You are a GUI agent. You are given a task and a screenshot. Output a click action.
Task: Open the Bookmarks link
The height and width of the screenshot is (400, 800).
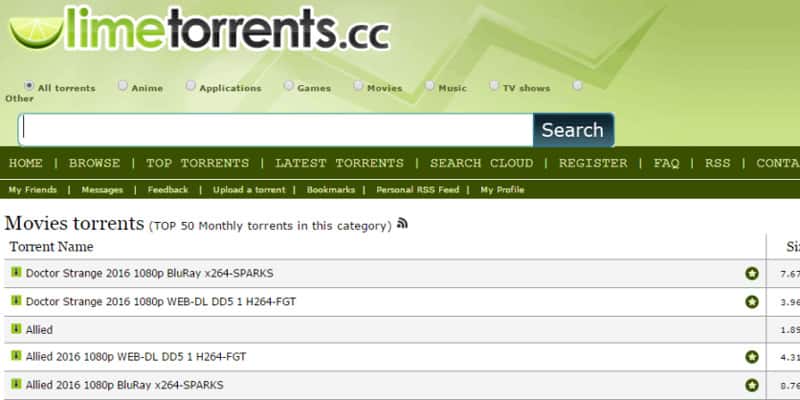(331, 190)
